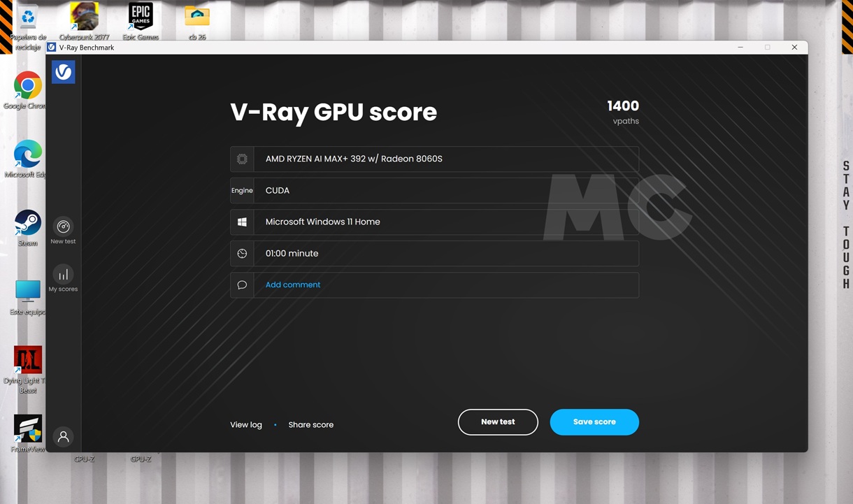The image size is (853, 504).
Task: Click the Windows logo icon in OS row
Action: click(x=242, y=222)
